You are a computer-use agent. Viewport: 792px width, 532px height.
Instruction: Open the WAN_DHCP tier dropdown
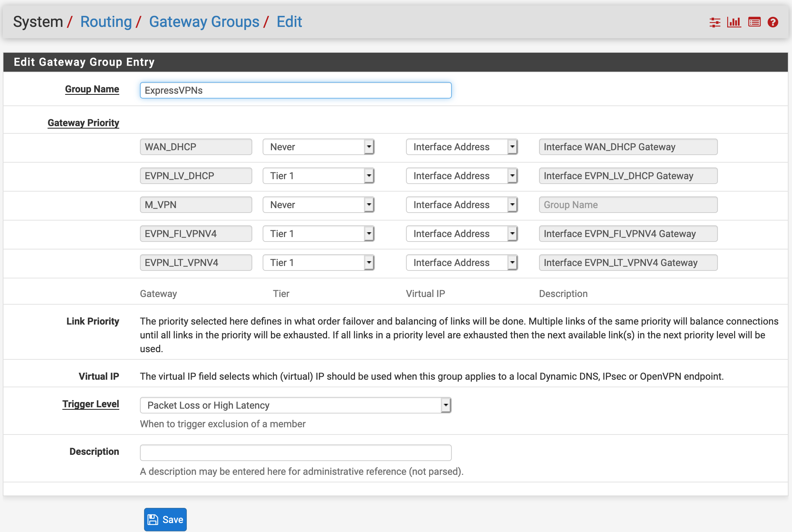tap(318, 147)
